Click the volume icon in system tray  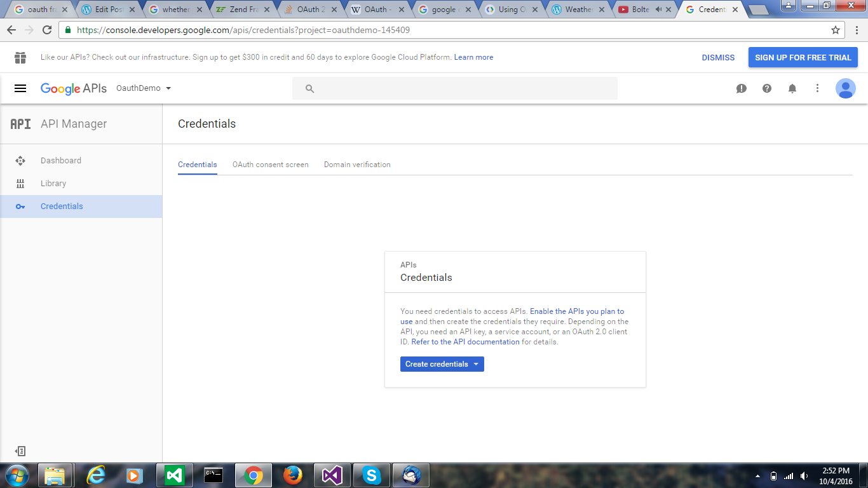pyautogui.click(x=804, y=476)
